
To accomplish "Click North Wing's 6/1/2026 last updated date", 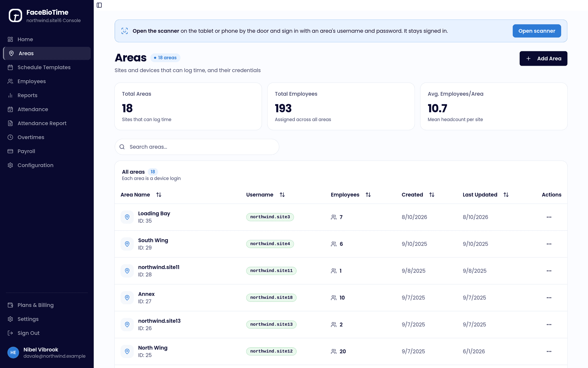I will click(474, 351).
